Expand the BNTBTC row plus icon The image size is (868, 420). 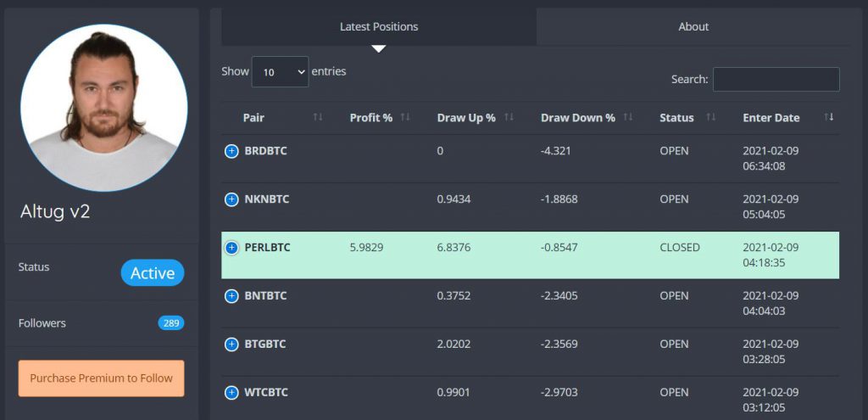coord(231,296)
